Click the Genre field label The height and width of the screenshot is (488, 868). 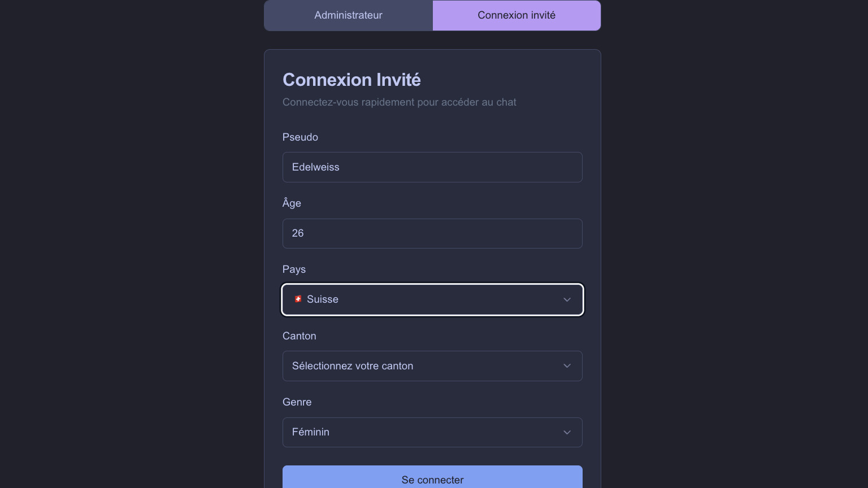click(x=297, y=402)
